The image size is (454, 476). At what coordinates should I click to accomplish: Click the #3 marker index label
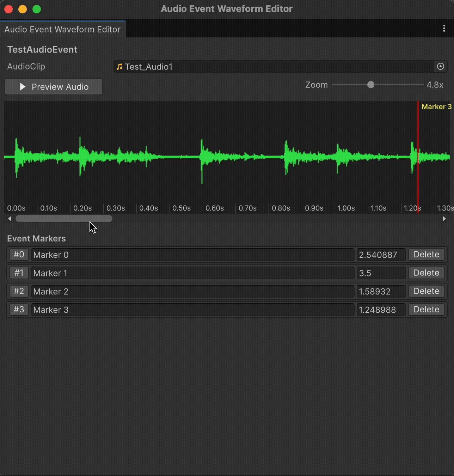pyautogui.click(x=19, y=310)
